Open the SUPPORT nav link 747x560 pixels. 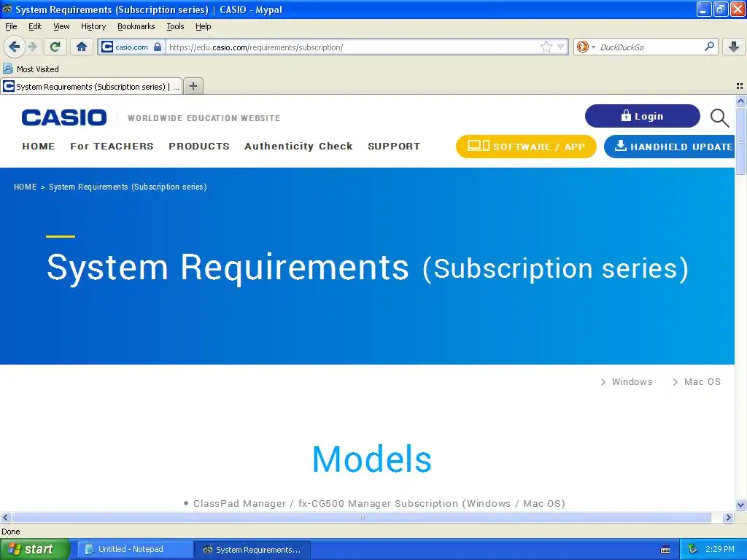[394, 146]
